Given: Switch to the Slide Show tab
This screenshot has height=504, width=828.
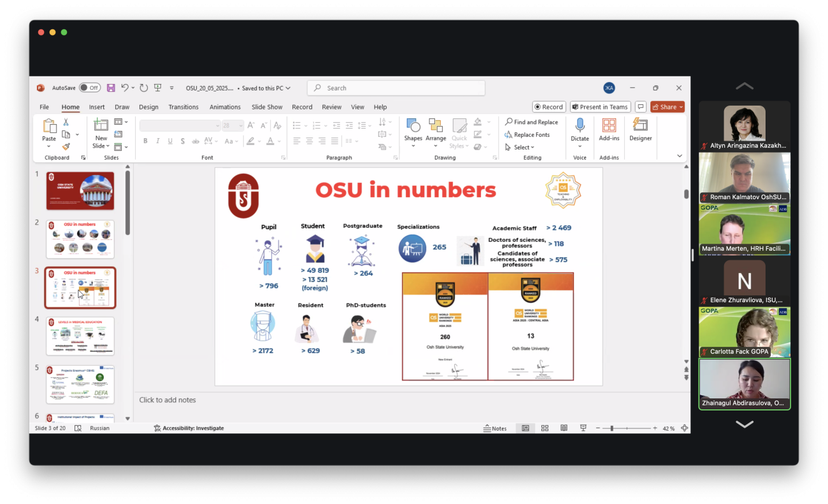Looking at the screenshot, I should pos(267,107).
